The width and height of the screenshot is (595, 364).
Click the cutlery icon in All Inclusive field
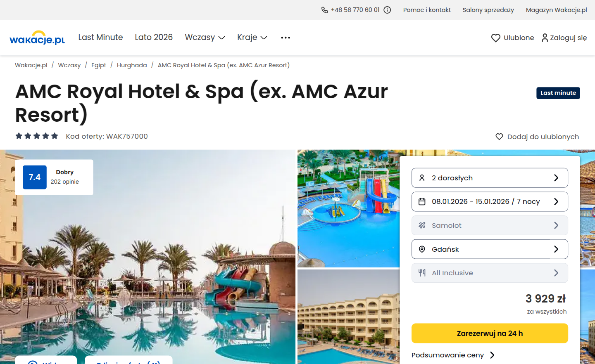pos(422,273)
